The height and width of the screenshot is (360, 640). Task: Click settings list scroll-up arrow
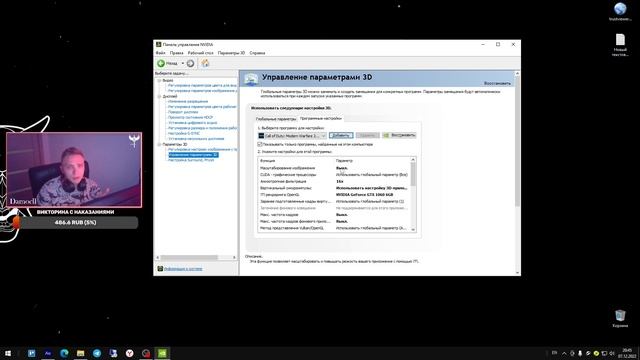tap(413, 160)
